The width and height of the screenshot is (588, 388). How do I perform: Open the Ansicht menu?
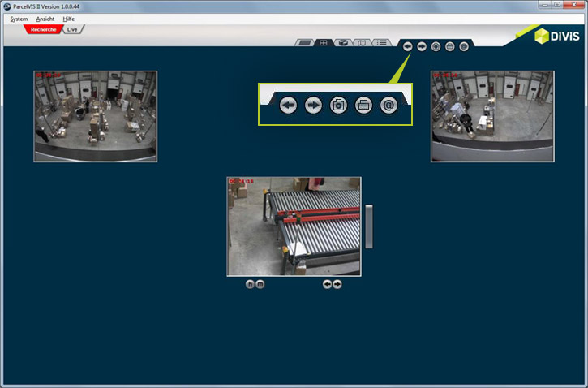pyautogui.click(x=45, y=19)
